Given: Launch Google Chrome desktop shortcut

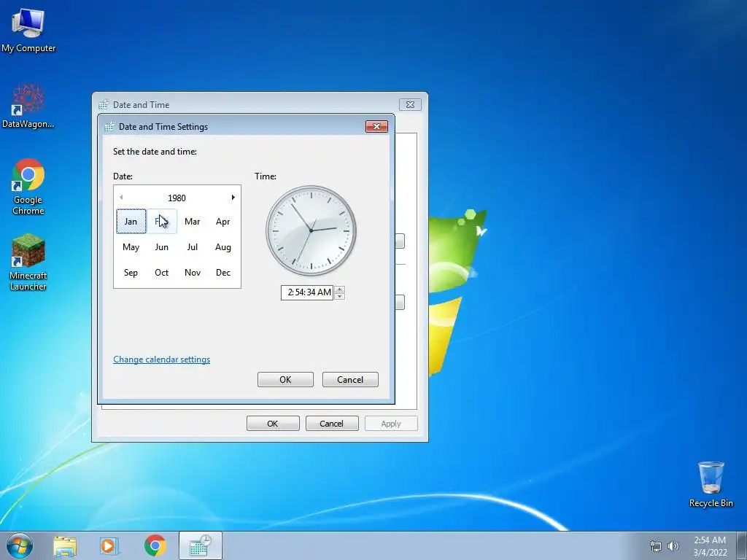Looking at the screenshot, I should tap(28, 187).
